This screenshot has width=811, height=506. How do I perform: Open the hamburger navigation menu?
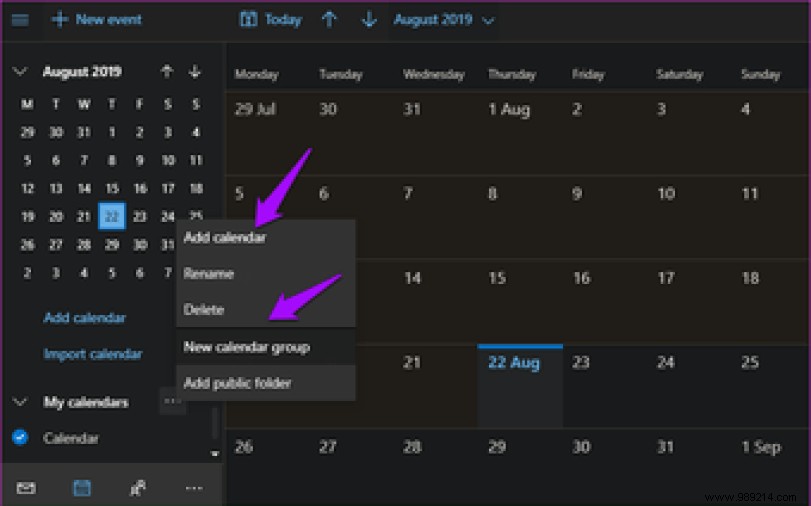20,20
